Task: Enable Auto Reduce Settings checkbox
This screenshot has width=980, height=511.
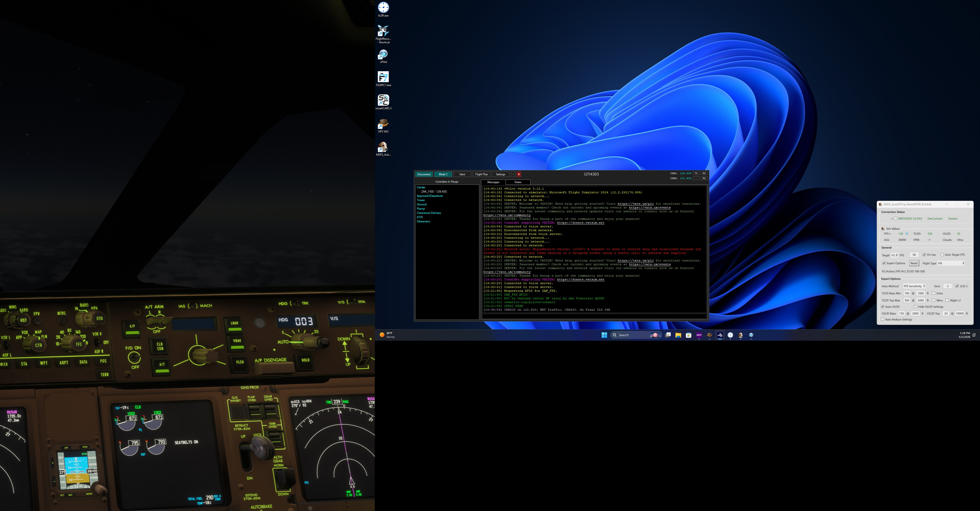Action: pyautogui.click(x=883, y=320)
